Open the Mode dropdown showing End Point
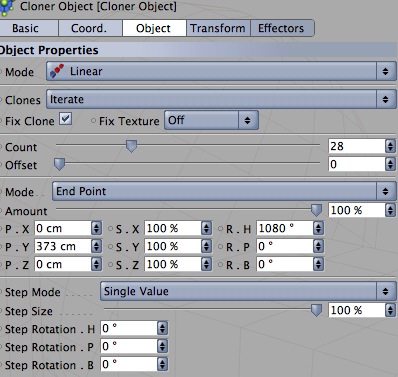This screenshot has height=377, width=398. pos(224,191)
